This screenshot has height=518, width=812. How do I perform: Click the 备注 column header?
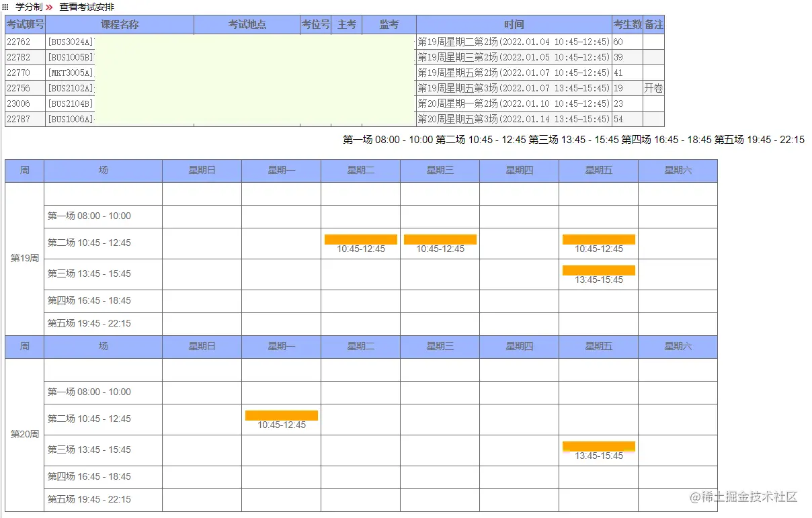653,25
